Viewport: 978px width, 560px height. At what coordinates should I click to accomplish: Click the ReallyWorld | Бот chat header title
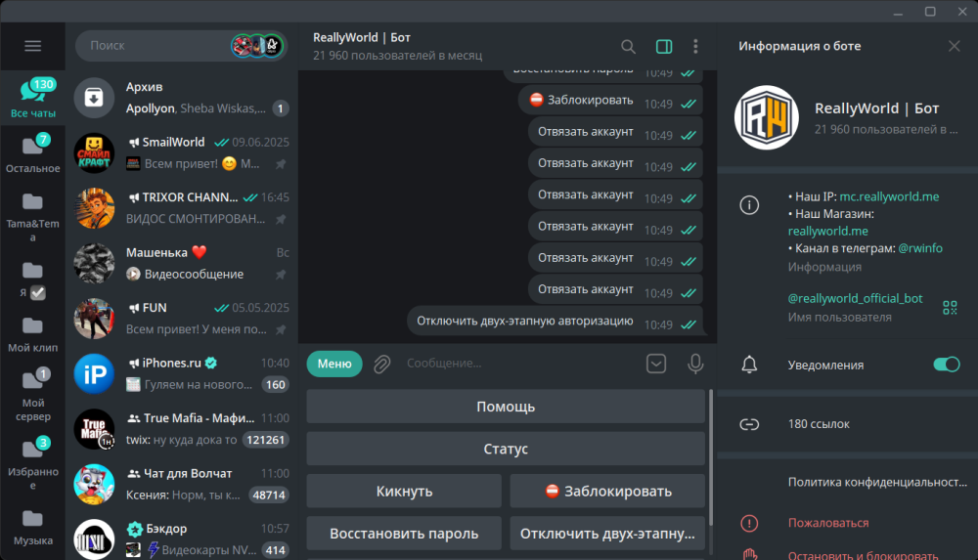coord(362,37)
